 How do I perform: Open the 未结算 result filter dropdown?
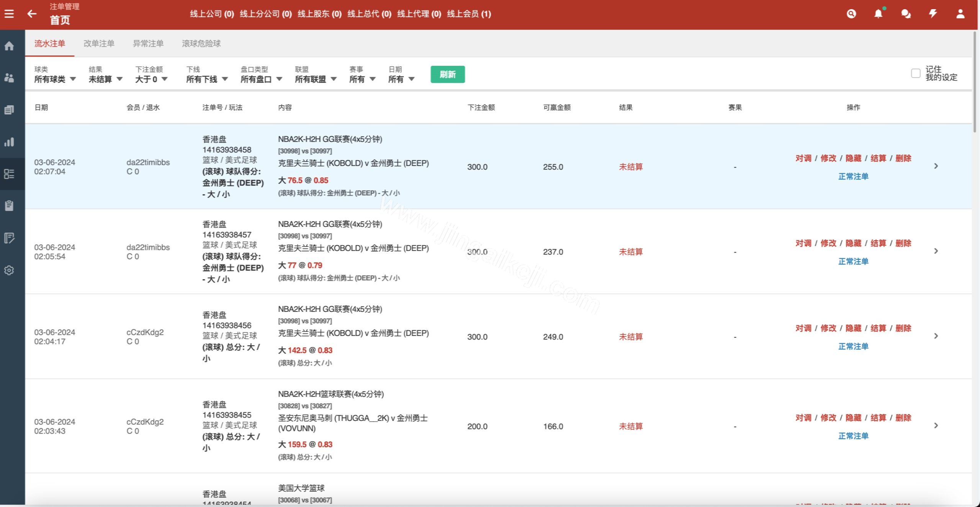pyautogui.click(x=103, y=79)
